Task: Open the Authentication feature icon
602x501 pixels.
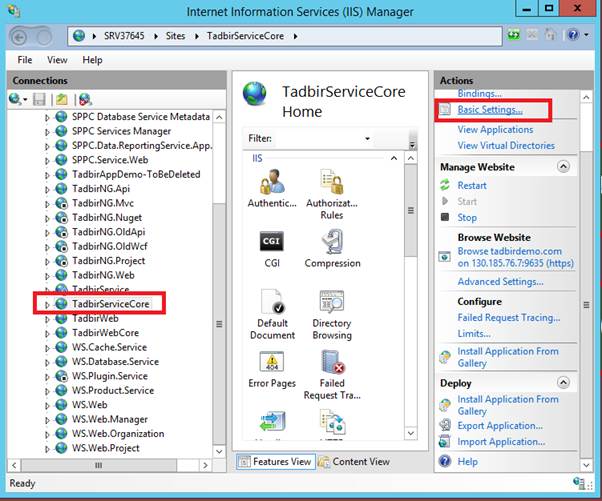Action: (272, 182)
